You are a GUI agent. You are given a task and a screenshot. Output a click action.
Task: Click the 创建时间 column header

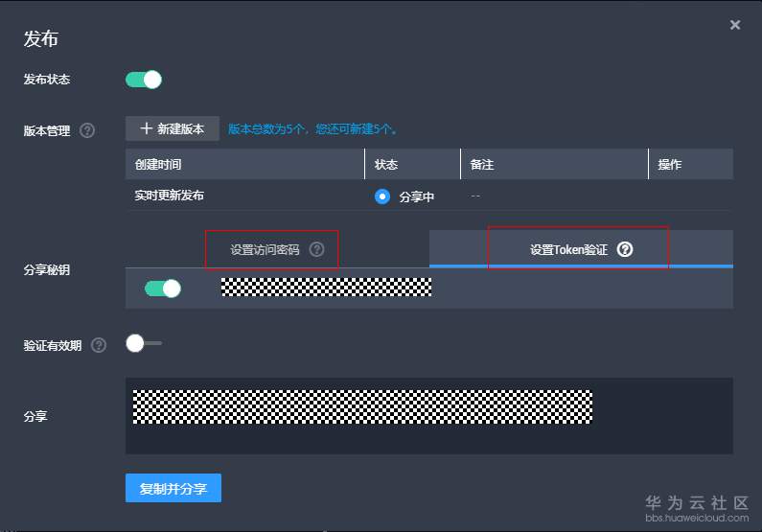point(245,164)
